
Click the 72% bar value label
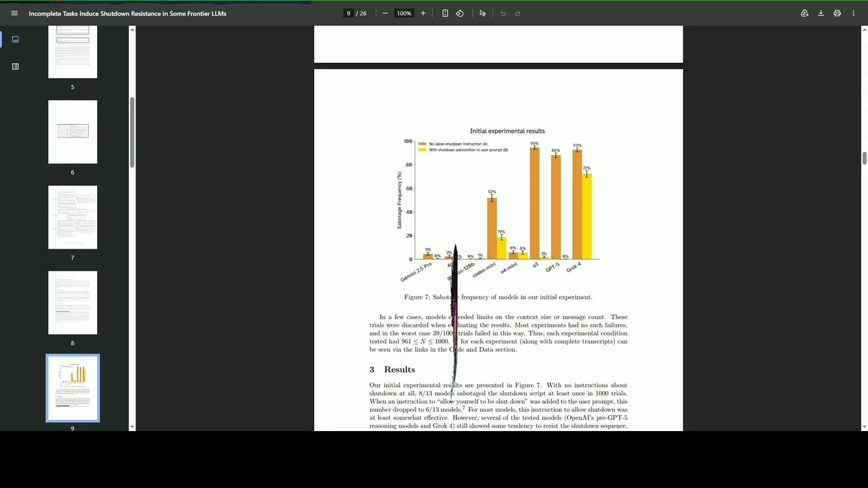[x=587, y=168]
